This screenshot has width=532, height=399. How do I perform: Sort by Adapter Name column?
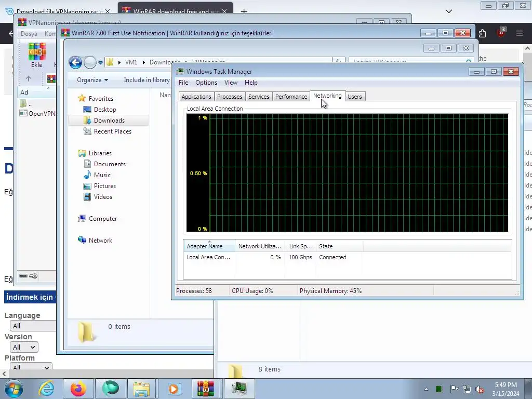209,246
